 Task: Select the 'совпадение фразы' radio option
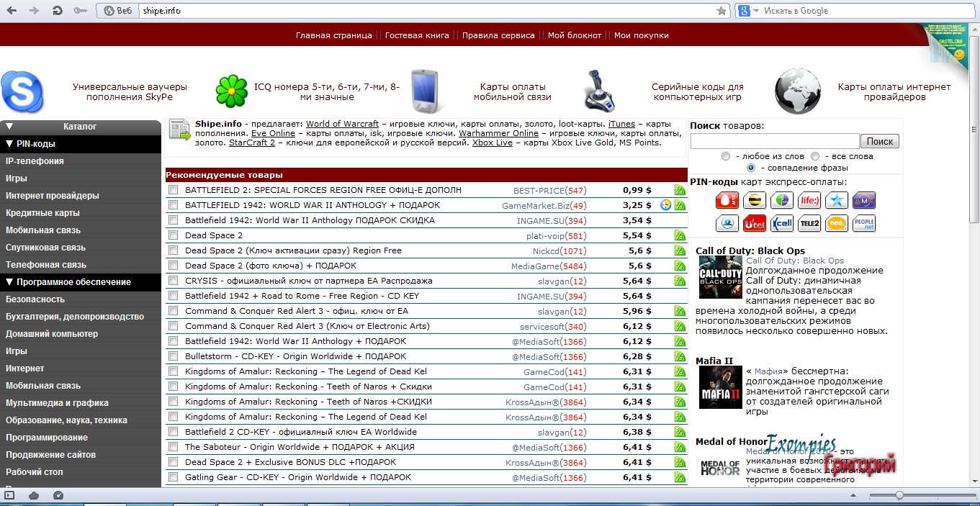coord(751,168)
